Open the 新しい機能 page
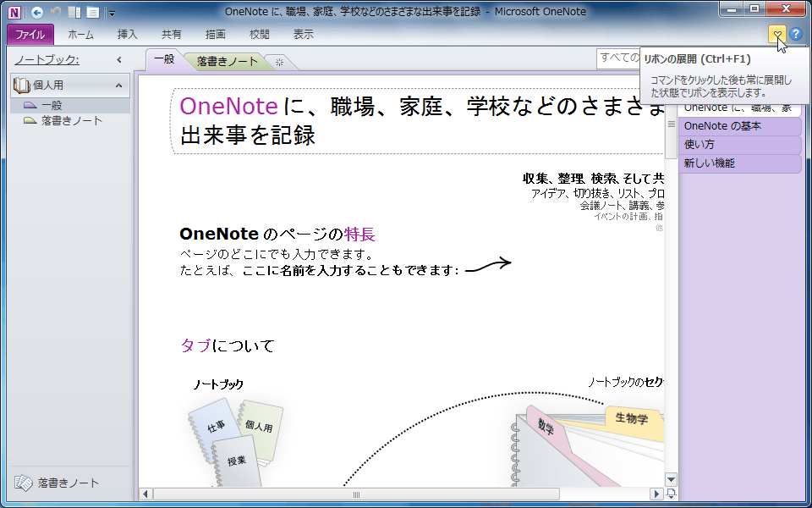 click(739, 163)
